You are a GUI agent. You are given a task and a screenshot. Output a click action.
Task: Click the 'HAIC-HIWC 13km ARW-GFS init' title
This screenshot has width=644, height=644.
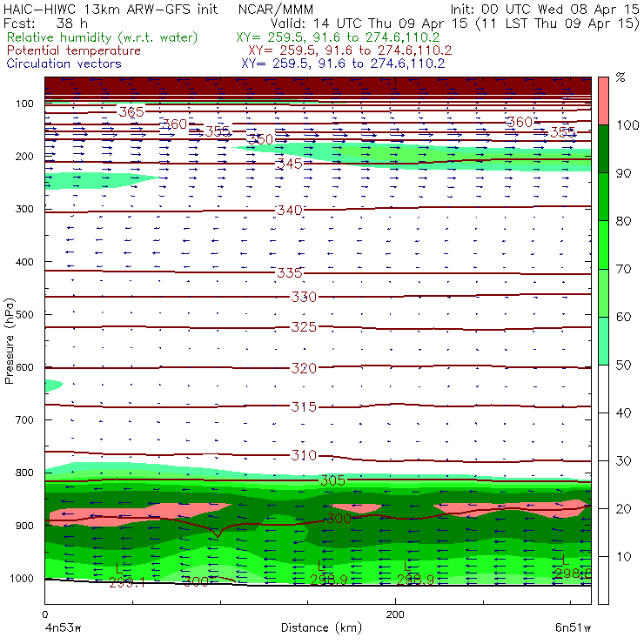(111, 10)
